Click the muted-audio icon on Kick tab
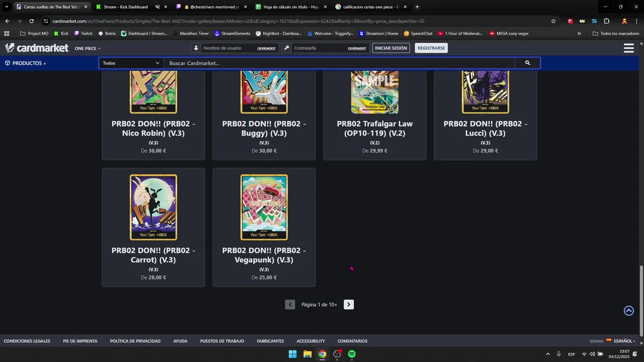The height and width of the screenshot is (362, 644). click(157, 7)
